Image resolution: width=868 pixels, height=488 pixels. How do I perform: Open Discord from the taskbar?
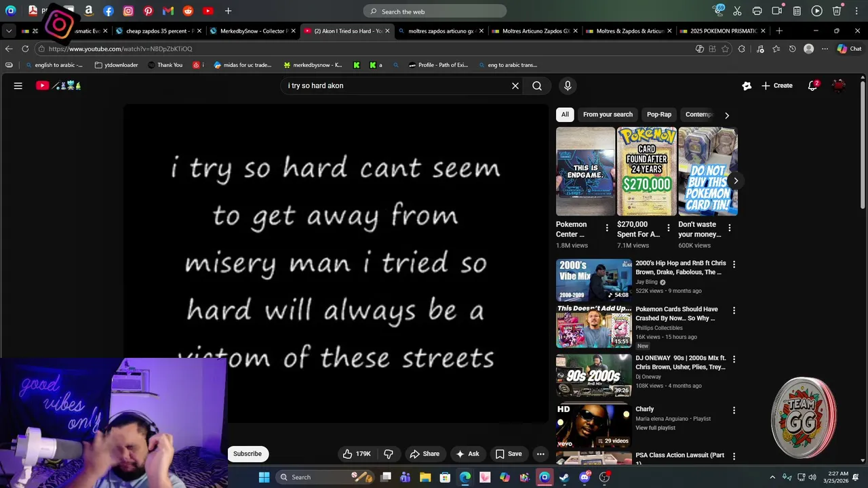[x=585, y=477]
